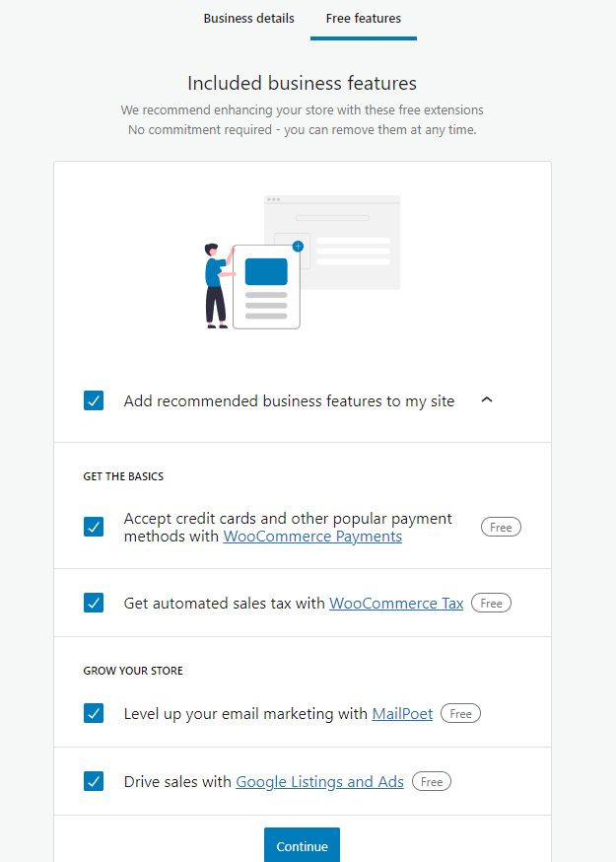The width and height of the screenshot is (616, 862).
Task: Open the WooCommerce Payments link
Action: 312,537
